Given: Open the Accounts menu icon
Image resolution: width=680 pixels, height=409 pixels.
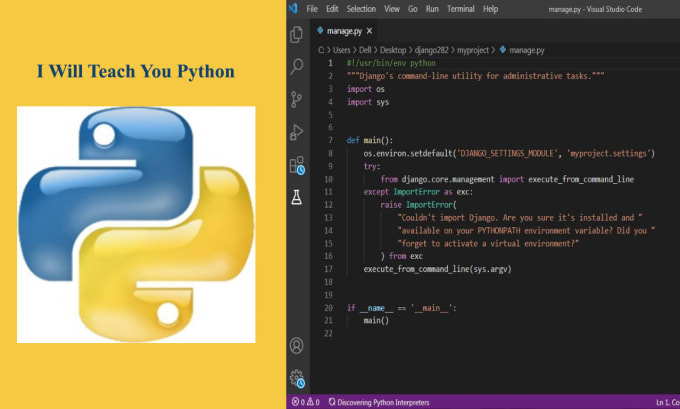Looking at the screenshot, I should coord(297,346).
